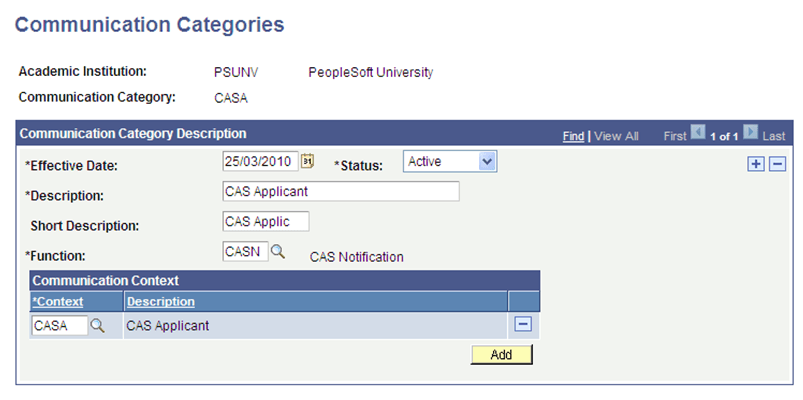Click the Function lookup magnifier icon
Screen dimensions: 803x400
point(278,252)
